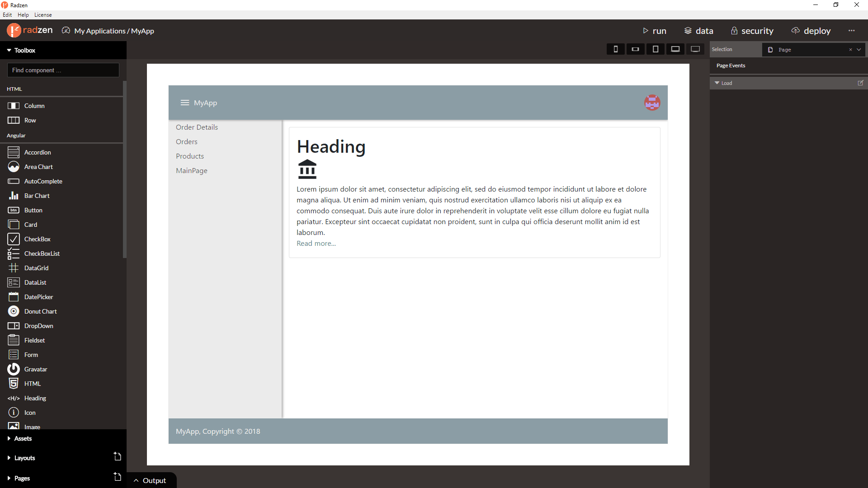Focus the Find component search field
Screen dimensions: 868x488
coord(63,70)
